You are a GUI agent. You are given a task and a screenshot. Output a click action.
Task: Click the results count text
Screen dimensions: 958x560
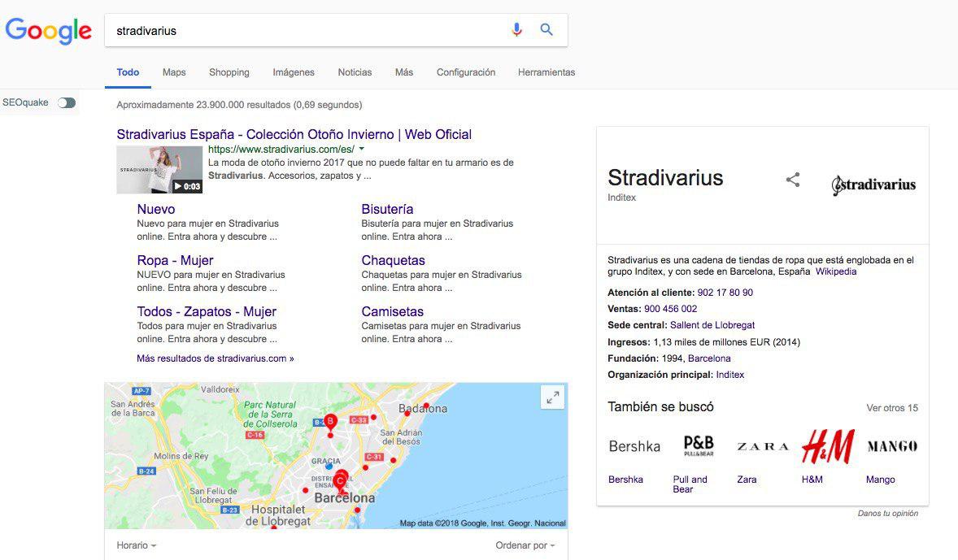[x=239, y=105]
